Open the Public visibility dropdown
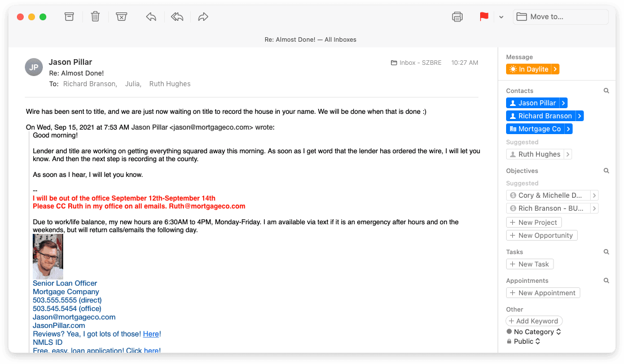The image size is (624, 364). click(524, 341)
